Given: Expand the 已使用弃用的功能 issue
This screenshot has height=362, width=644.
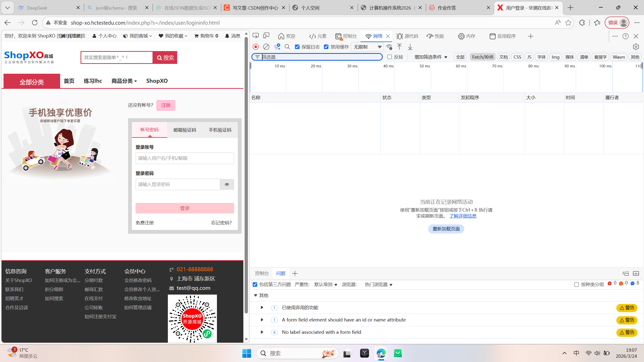Looking at the screenshot, I should (262, 307).
